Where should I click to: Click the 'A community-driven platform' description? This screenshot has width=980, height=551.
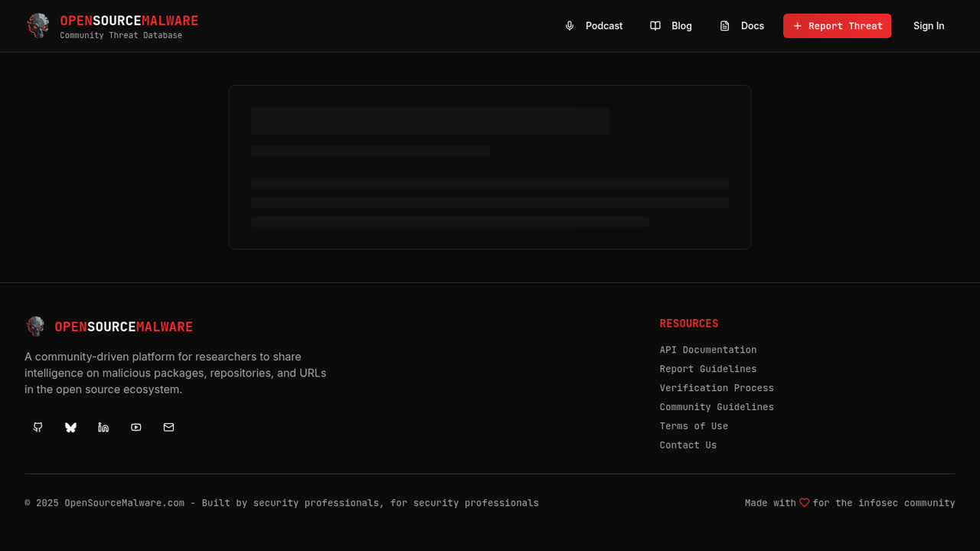pos(175,373)
